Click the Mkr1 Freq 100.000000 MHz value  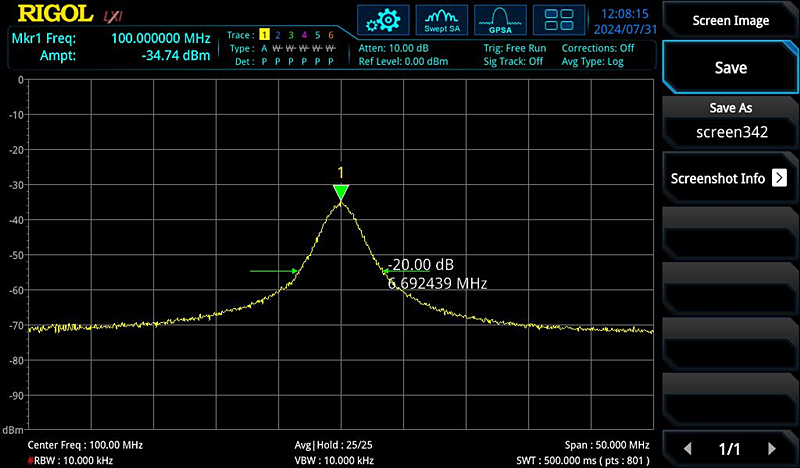click(161, 38)
